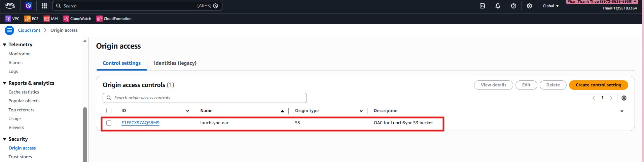644x162 pixels.
Task: Open Top referrers in sidebar
Action: click(x=21, y=110)
